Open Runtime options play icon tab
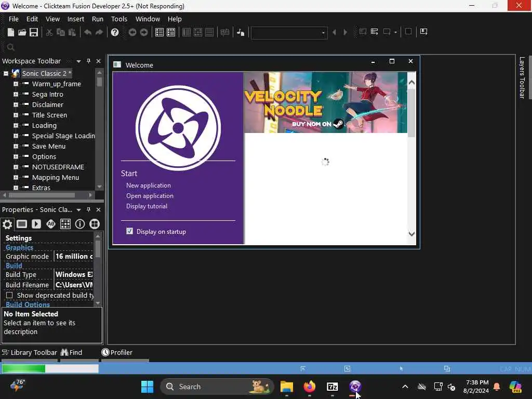 [36, 224]
